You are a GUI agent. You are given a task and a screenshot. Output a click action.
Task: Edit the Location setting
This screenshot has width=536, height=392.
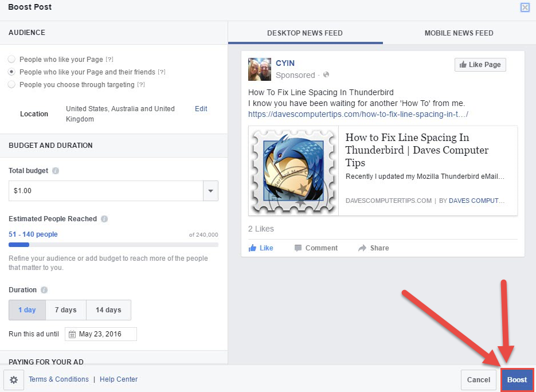[x=201, y=109]
